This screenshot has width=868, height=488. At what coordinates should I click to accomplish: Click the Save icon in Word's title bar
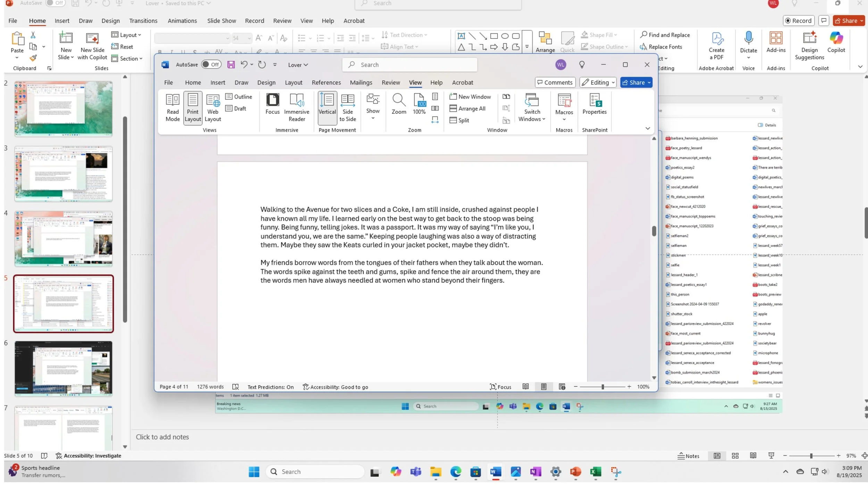tap(231, 65)
